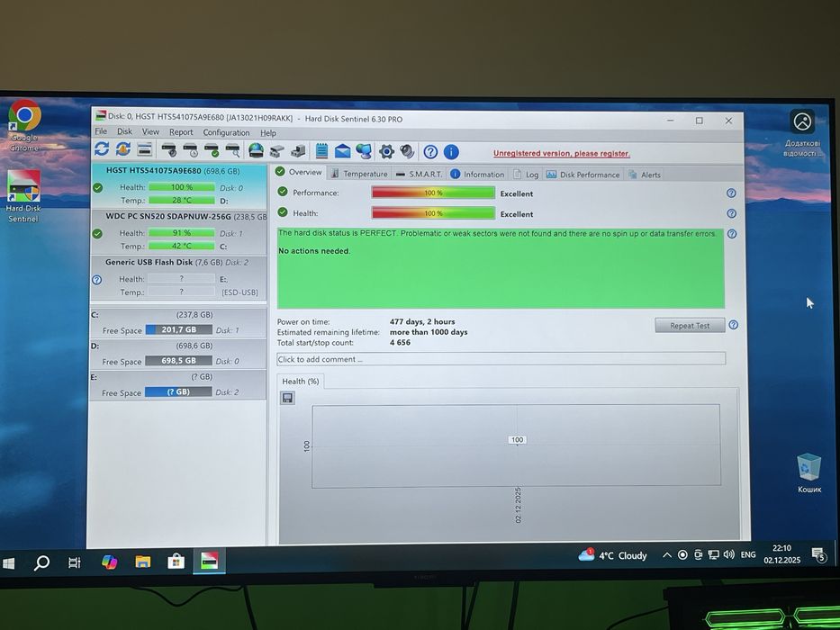Show hidden tray icons chevron
Screen dimensions: 840x630
click(667, 555)
